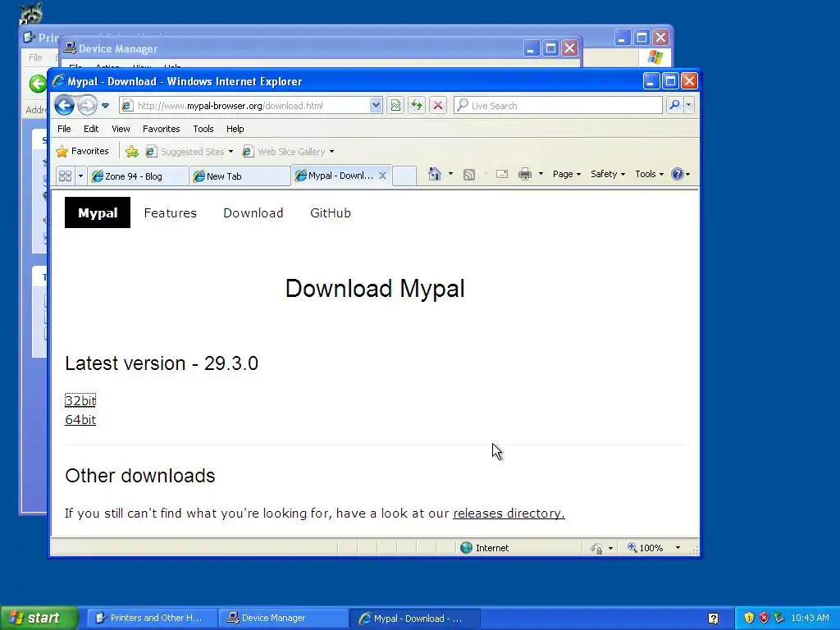The height and width of the screenshot is (630, 840).
Task: Open the File menu in Internet Explorer
Action: click(64, 129)
